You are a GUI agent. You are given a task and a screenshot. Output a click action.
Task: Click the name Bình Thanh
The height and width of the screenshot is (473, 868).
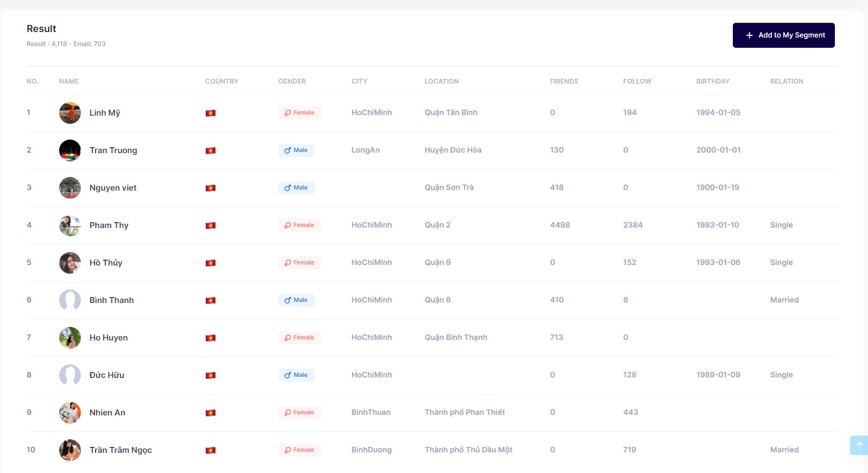point(112,300)
